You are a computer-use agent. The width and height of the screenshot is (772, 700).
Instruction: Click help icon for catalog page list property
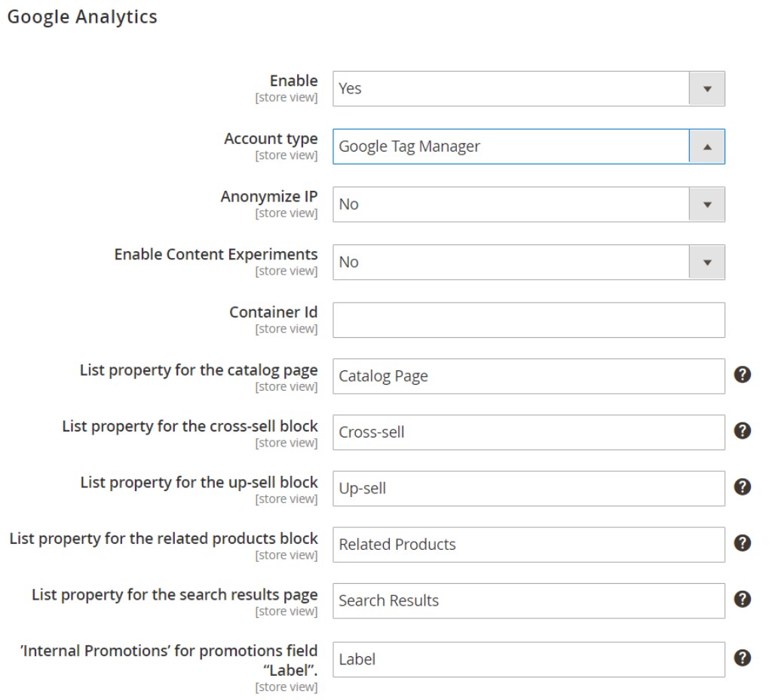click(x=742, y=375)
